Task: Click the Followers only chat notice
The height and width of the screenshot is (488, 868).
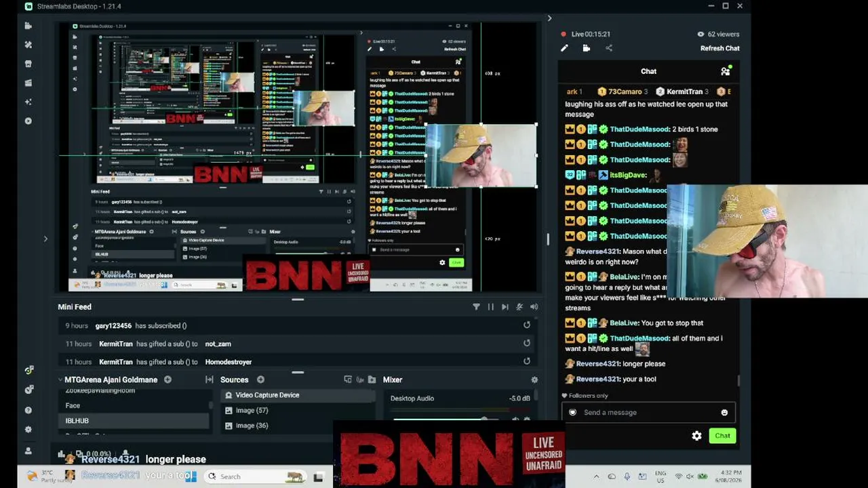Action: coord(585,396)
